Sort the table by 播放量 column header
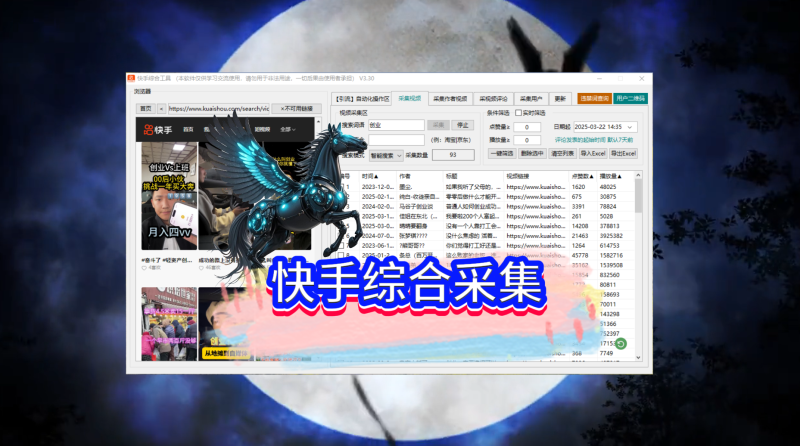Image resolution: width=800 pixels, height=446 pixels. [610, 176]
